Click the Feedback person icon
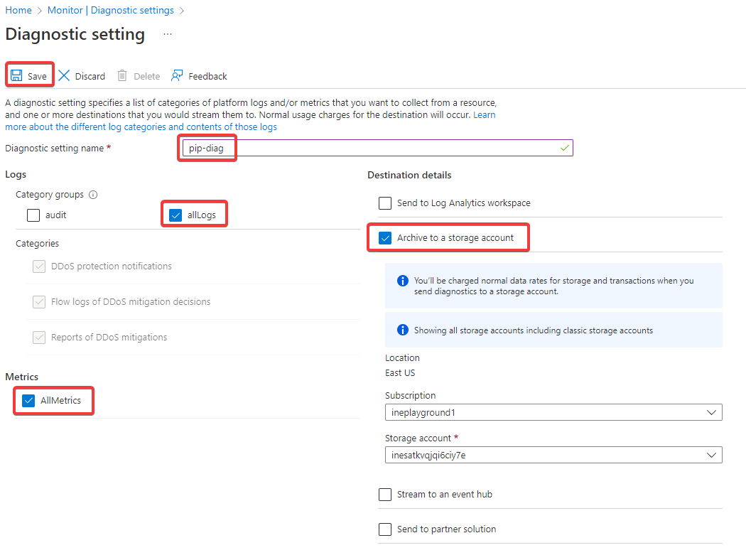Image resolution: width=746 pixels, height=560 pixels. [177, 76]
